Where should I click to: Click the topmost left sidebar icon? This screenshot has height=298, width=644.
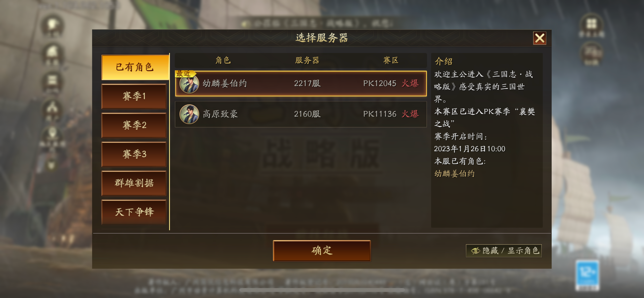point(52,26)
